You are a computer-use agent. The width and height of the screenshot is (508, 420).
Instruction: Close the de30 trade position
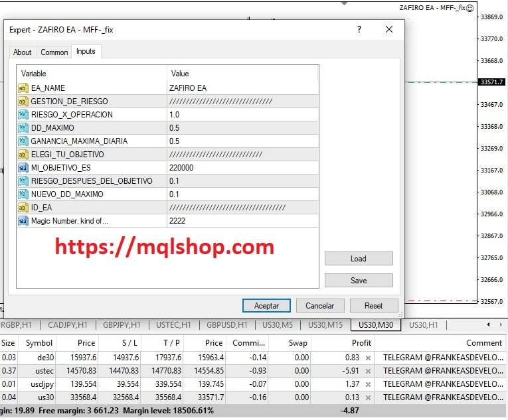[x=368, y=358]
